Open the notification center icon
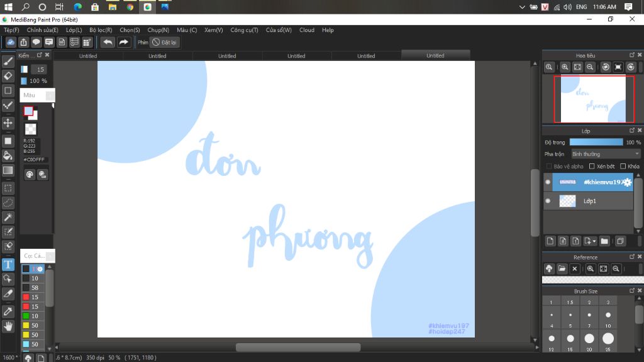644x362 pixels. (x=628, y=7)
